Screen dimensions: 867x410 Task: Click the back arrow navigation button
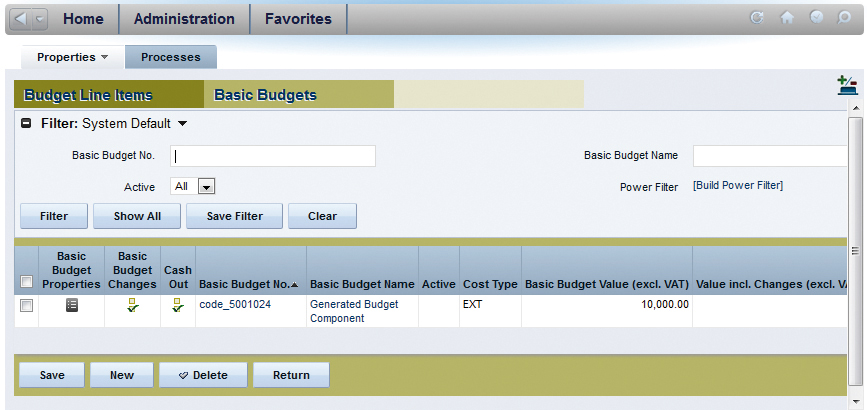point(23,19)
